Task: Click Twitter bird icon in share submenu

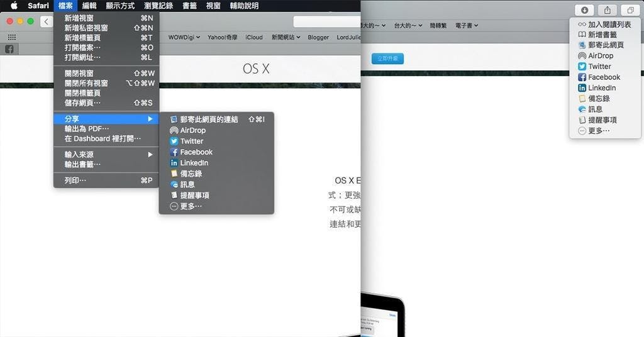Action: (x=174, y=141)
